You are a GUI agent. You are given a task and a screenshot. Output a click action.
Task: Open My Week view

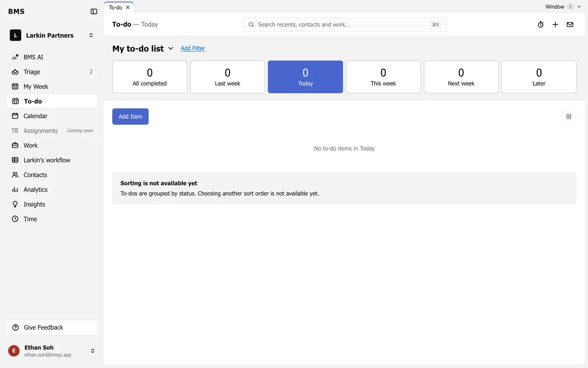pos(52,86)
